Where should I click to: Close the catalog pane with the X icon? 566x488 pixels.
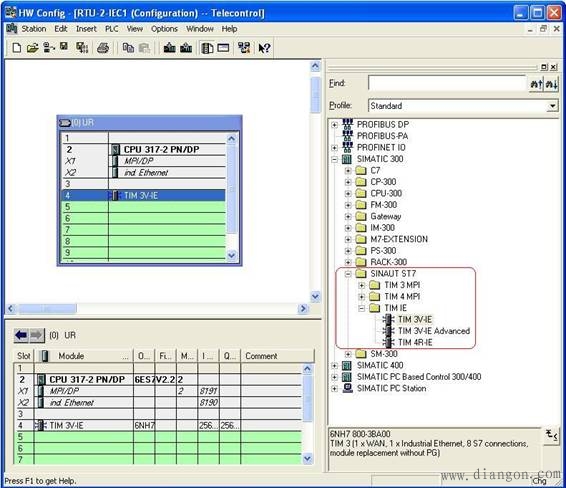point(553,67)
